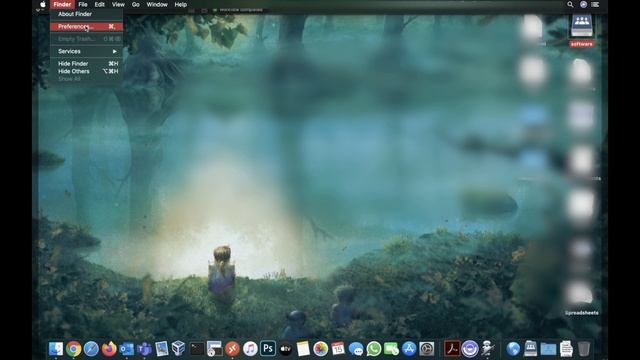Open the document stack in dock
The width and height of the screenshot is (640, 360).
point(566,349)
